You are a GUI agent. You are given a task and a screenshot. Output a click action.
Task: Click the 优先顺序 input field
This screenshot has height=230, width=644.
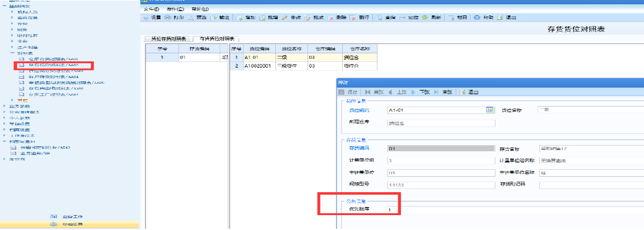[393, 210]
